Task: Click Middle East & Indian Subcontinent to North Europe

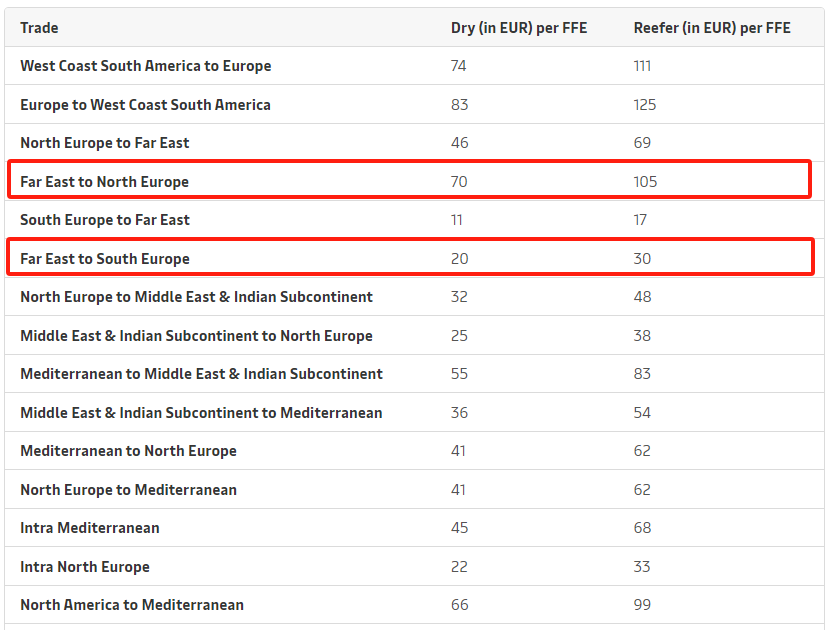Action: click(x=197, y=336)
